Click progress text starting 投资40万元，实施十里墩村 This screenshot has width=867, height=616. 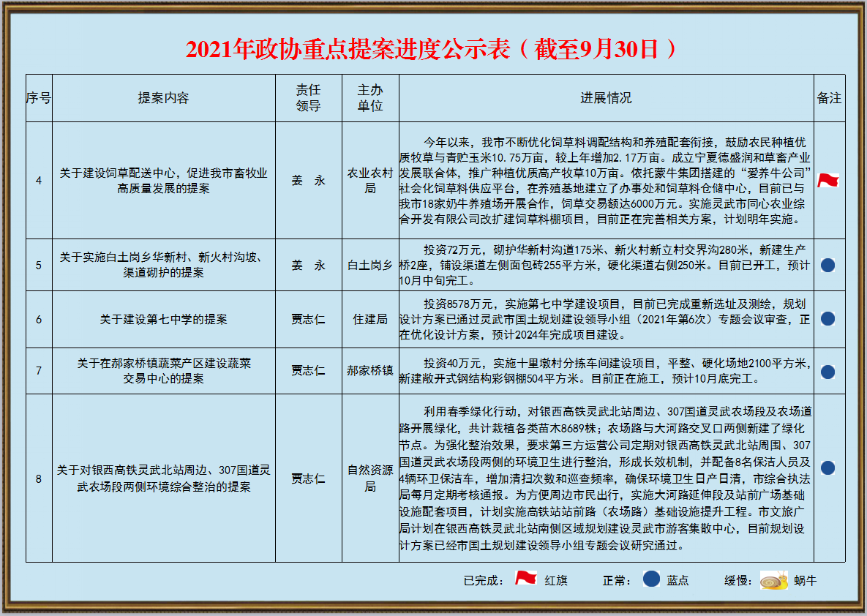(x=606, y=370)
